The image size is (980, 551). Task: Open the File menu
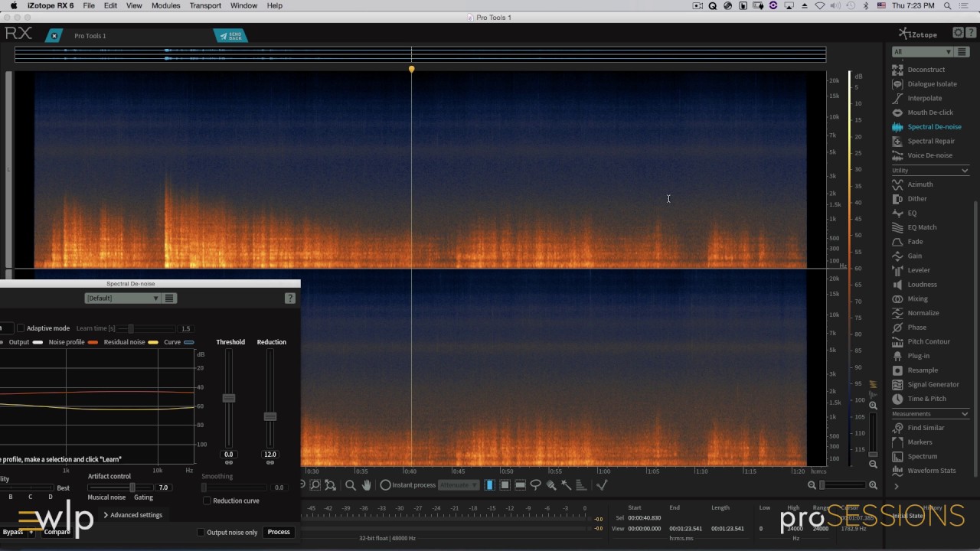tap(89, 5)
